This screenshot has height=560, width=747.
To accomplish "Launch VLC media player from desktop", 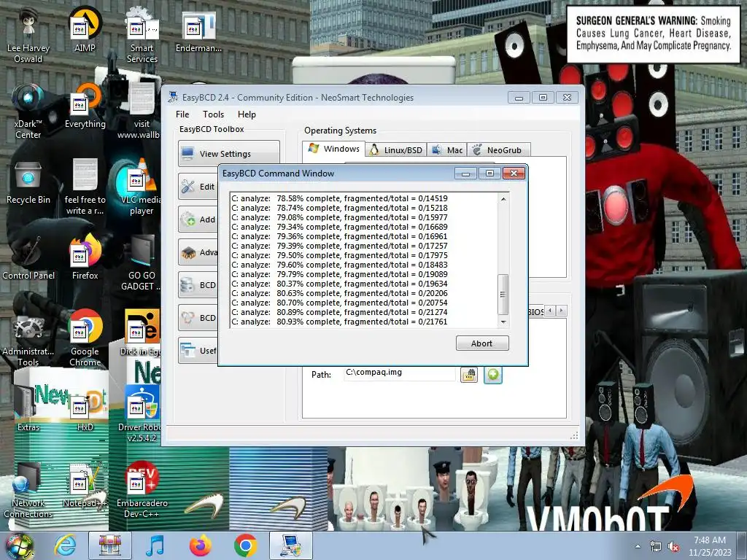I will point(141,187).
